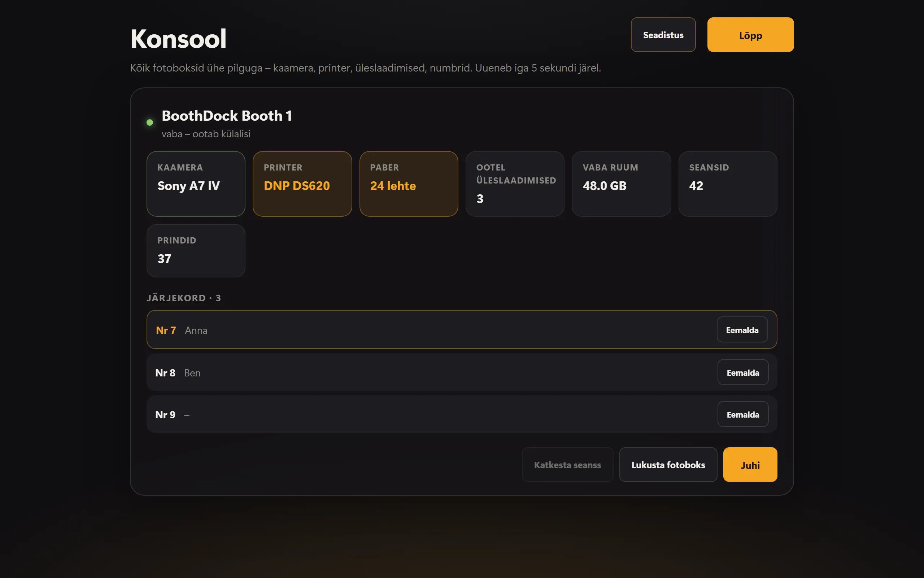This screenshot has height=578, width=924.
Task: Select the Printer DNP DS620 card
Action: coord(302,184)
